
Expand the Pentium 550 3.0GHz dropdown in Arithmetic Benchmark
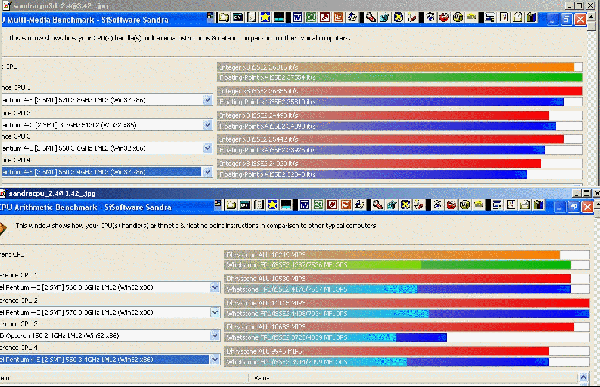tap(215, 287)
